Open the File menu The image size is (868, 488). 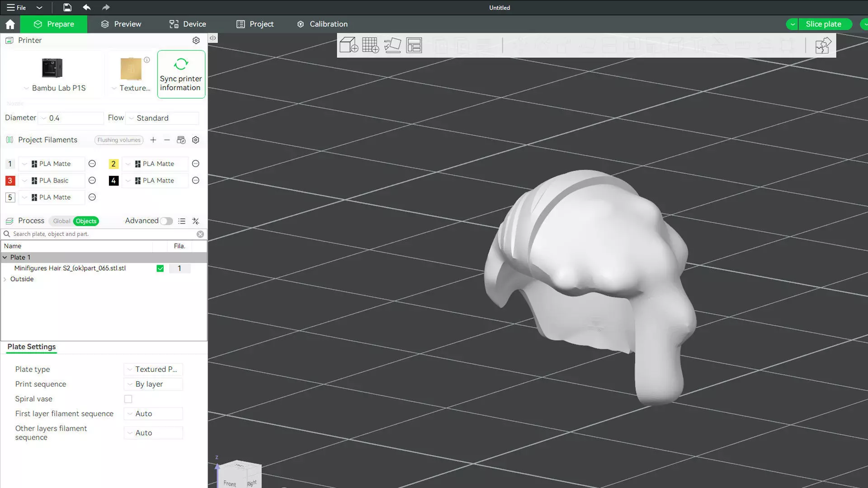click(16, 7)
